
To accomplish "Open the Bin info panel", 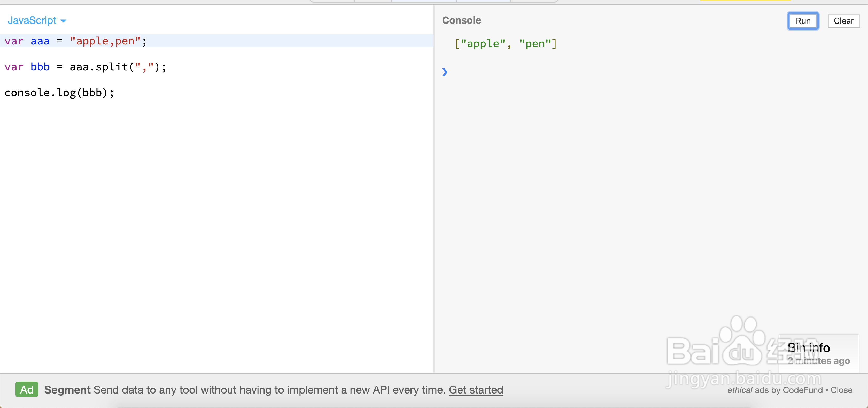I will click(x=808, y=348).
